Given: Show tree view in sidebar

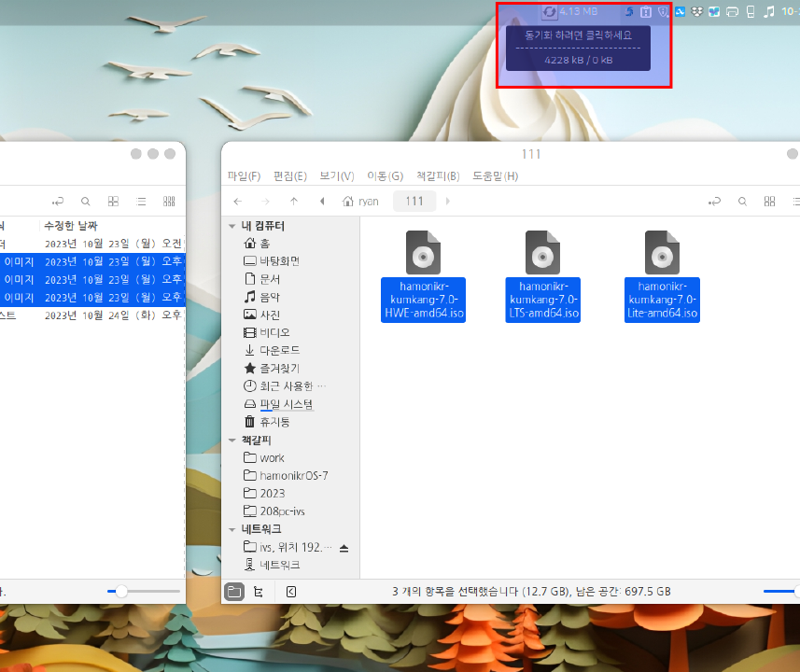Looking at the screenshot, I should [x=259, y=591].
